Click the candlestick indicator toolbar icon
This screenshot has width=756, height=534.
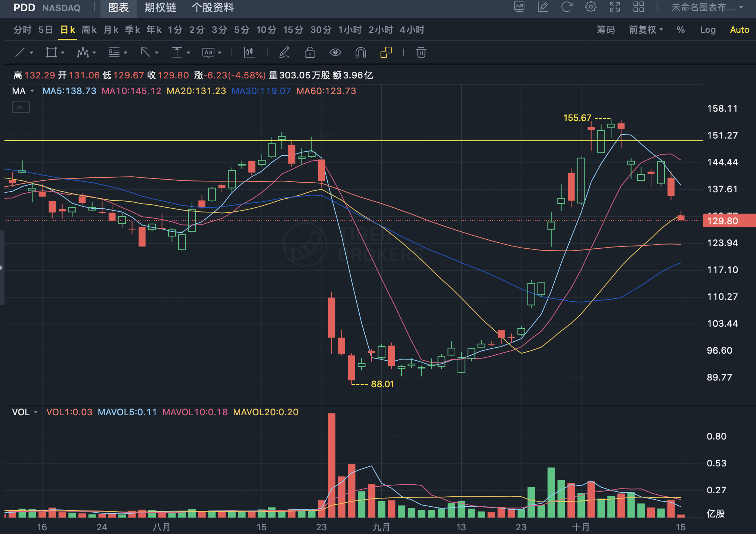click(x=249, y=53)
